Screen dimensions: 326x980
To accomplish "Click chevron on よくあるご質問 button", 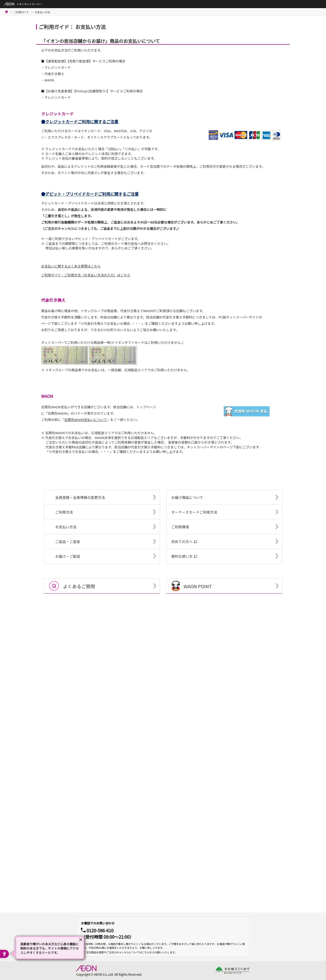I will (155, 586).
